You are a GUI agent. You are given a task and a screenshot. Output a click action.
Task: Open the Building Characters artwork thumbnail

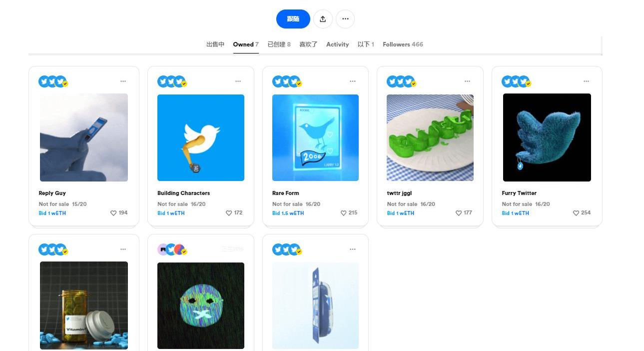coord(201,137)
